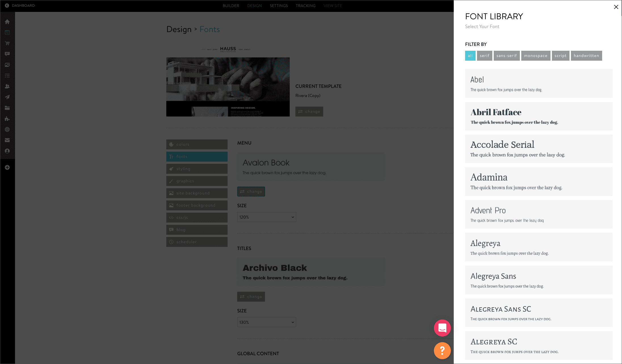This screenshot has height=364, width=622.
Task: Open the fonts design section
Action: [197, 156]
